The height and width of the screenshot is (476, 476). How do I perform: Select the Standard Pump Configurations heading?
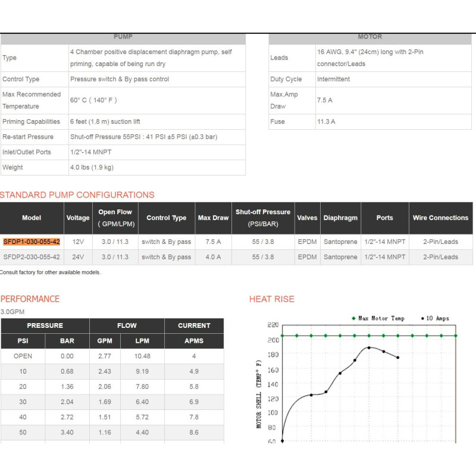(77, 195)
